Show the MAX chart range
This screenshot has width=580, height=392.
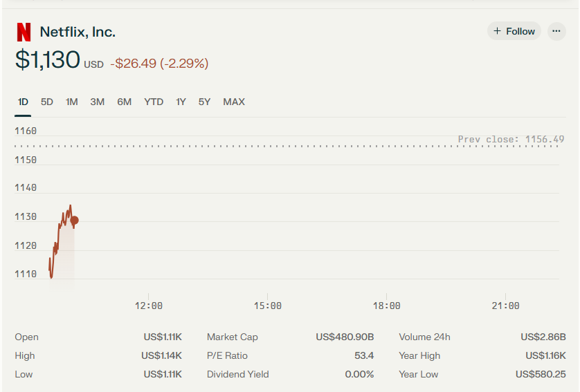[234, 102]
